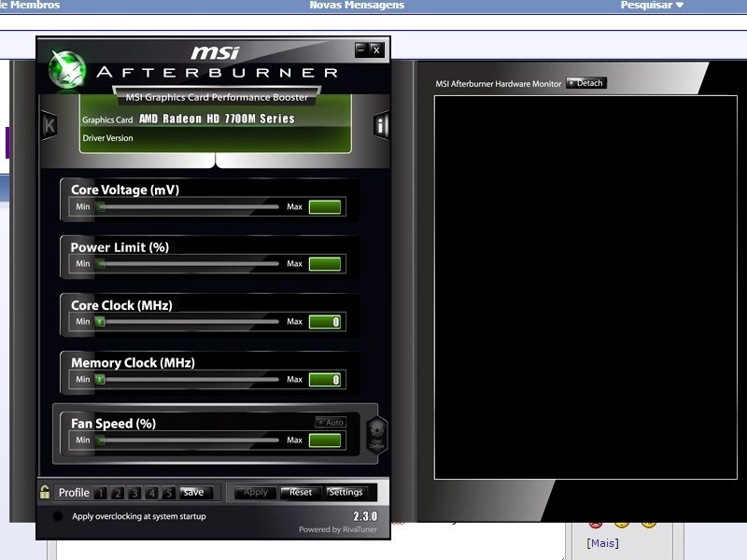Viewport: 747px width, 560px height.
Task: Click the [Mais] smilies link
Action: point(602,543)
